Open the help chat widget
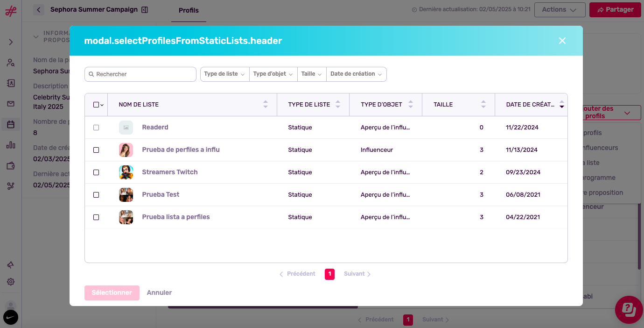644x328 pixels. pyautogui.click(x=629, y=309)
